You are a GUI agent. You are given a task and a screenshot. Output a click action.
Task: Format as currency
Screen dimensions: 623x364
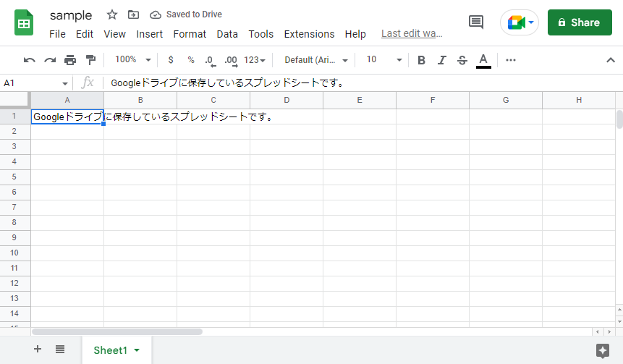[171, 59]
